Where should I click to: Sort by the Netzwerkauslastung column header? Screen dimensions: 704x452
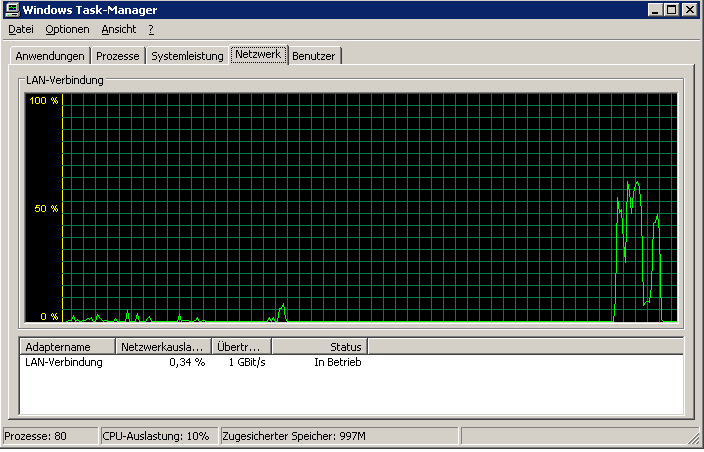tap(163, 347)
